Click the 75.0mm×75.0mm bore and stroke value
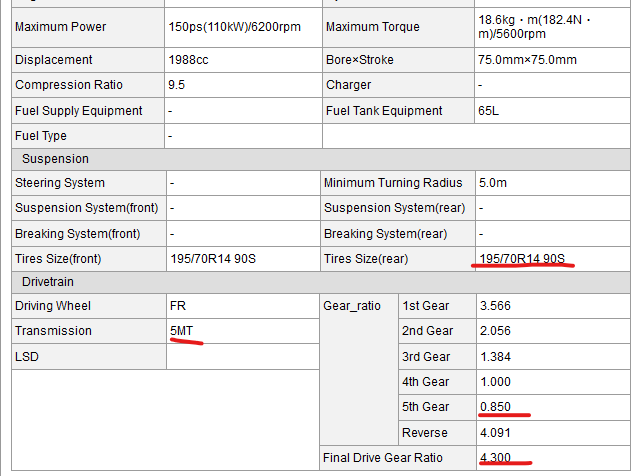This screenshot has width=632, height=476. [528, 60]
